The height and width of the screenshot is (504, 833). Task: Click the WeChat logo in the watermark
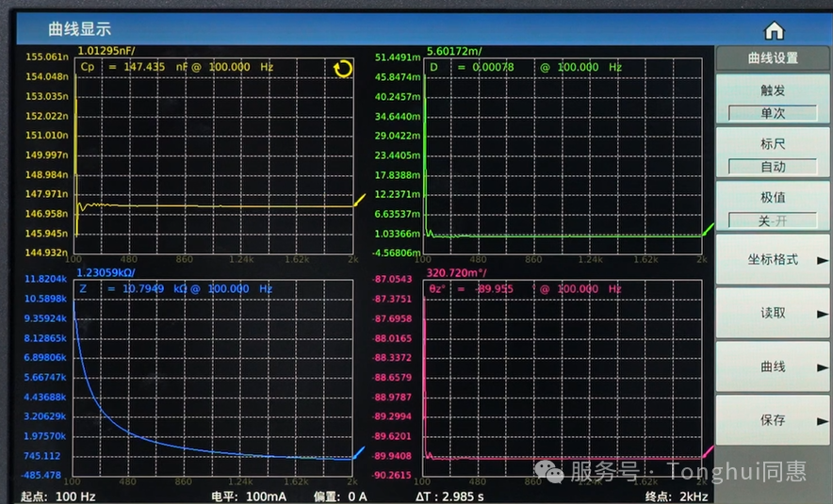tap(549, 469)
